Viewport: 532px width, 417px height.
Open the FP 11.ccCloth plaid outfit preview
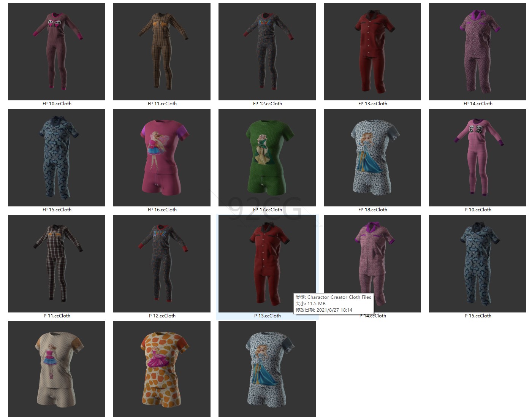pyautogui.click(x=161, y=51)
